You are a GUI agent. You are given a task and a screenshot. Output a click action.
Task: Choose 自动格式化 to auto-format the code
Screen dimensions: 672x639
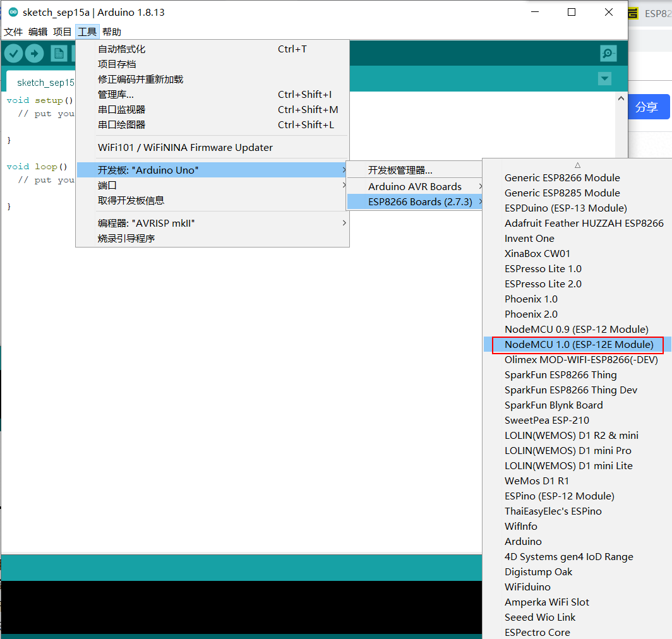point(123,49)
